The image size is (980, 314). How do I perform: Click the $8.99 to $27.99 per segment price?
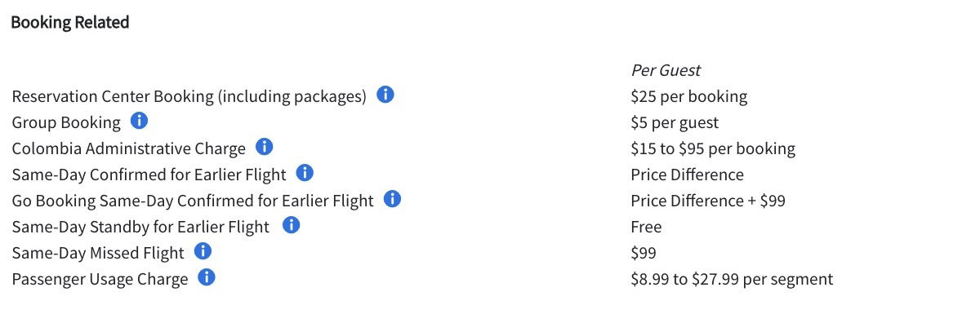coord(732,280)
